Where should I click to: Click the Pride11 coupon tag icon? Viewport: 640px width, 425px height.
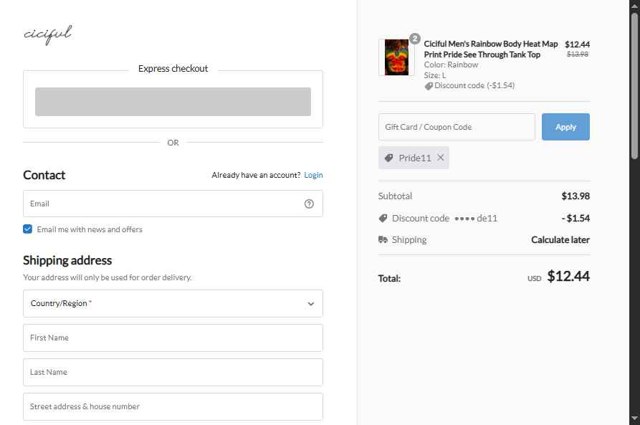coord(389,158)
